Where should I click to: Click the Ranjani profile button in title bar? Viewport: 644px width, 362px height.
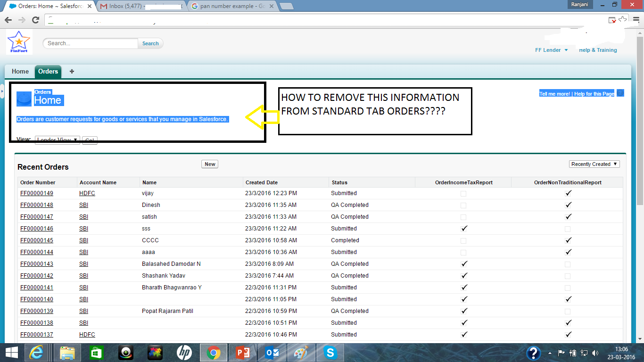coord(579,4)
